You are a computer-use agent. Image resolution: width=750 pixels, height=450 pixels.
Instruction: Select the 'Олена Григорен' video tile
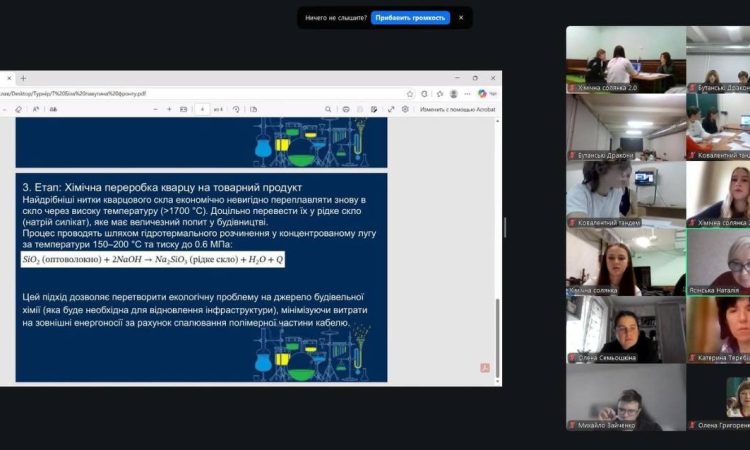(x=718, y=397)
